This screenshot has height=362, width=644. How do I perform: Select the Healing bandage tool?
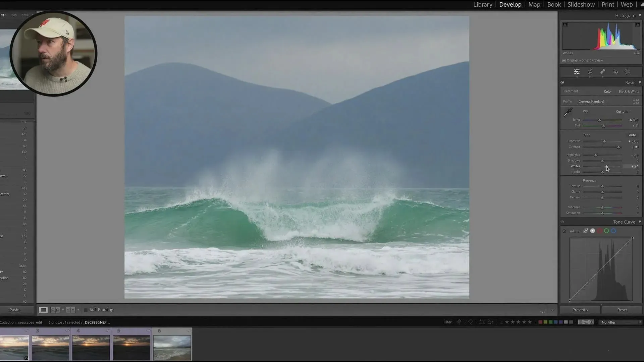[x=602, y=72]
